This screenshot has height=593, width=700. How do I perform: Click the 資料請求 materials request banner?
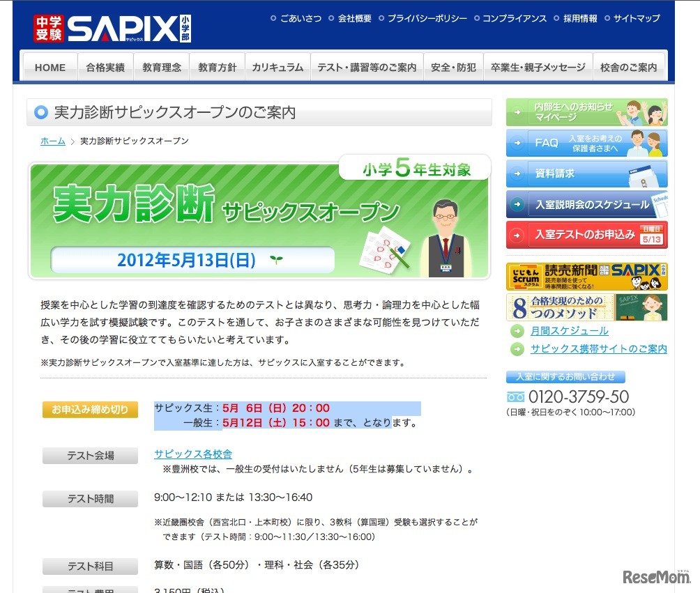[x=586, y=175]
